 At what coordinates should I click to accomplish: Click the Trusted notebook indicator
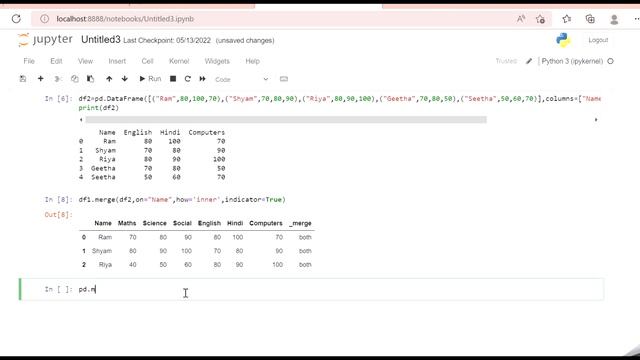pos(506,61)
